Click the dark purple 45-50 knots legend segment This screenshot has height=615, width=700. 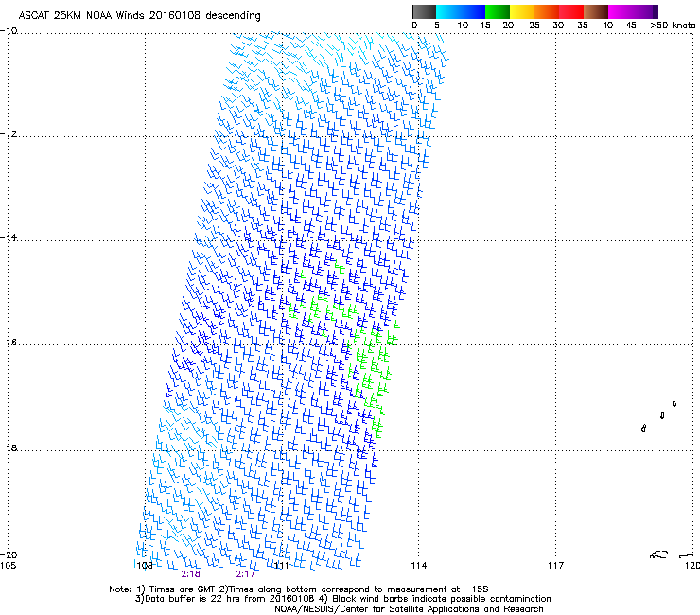click(645, 11)
